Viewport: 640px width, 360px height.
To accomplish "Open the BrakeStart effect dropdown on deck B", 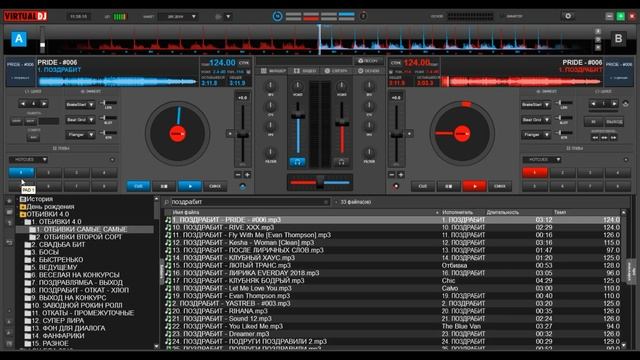I will point(536,104).
